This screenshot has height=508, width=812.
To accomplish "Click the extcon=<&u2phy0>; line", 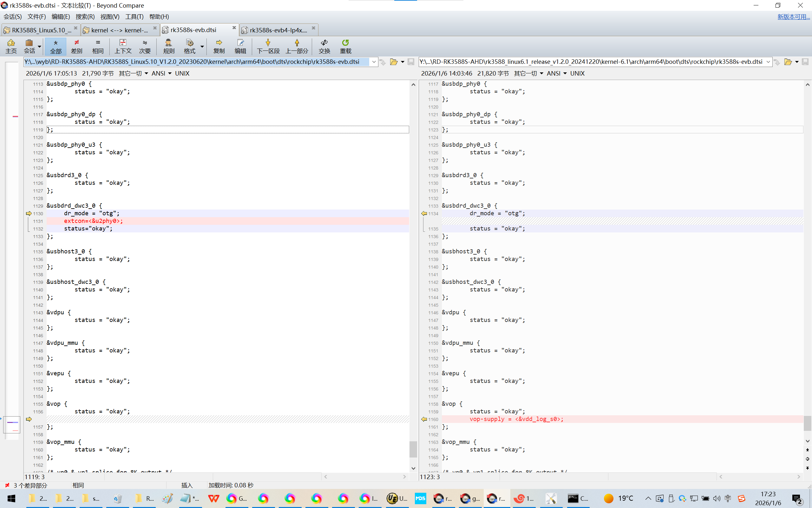I will (x=227, y=221).
